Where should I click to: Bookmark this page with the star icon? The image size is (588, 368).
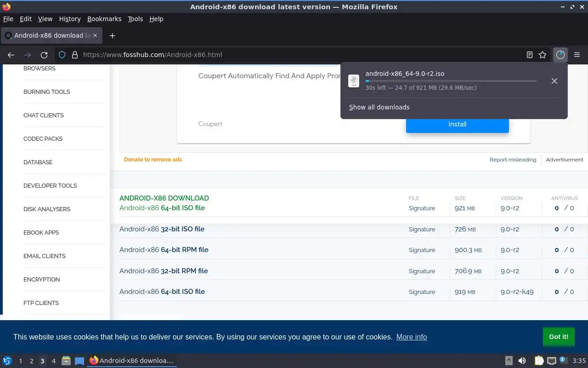543,55
